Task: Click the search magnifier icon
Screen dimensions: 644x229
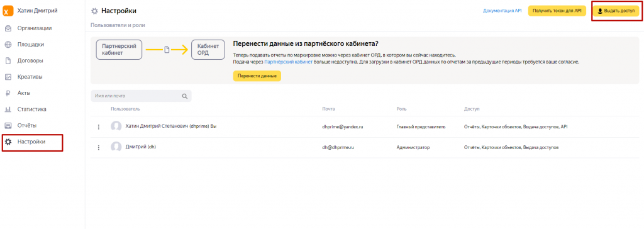Action: tap(185, 96)
